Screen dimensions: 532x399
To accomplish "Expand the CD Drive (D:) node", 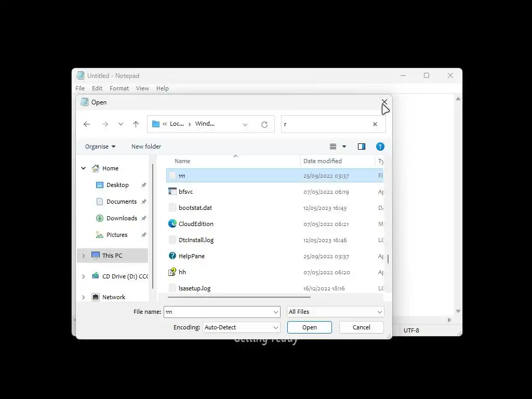I will click(84, 276).
